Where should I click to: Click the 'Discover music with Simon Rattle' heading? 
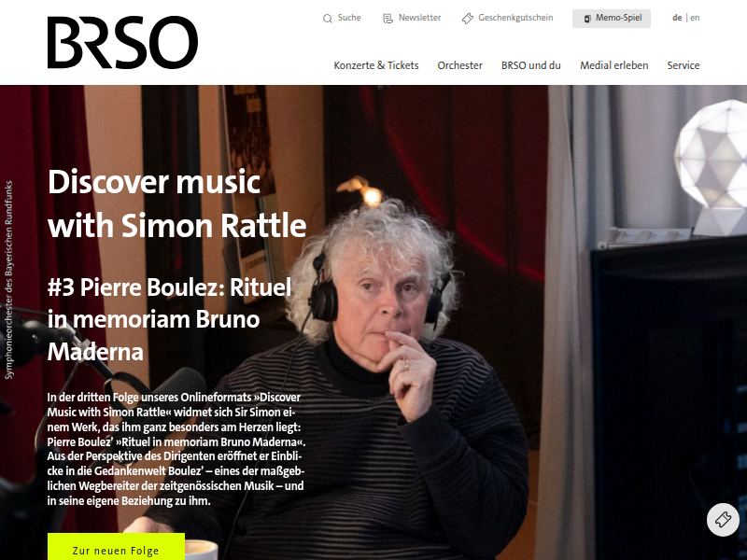coord(176,203)
